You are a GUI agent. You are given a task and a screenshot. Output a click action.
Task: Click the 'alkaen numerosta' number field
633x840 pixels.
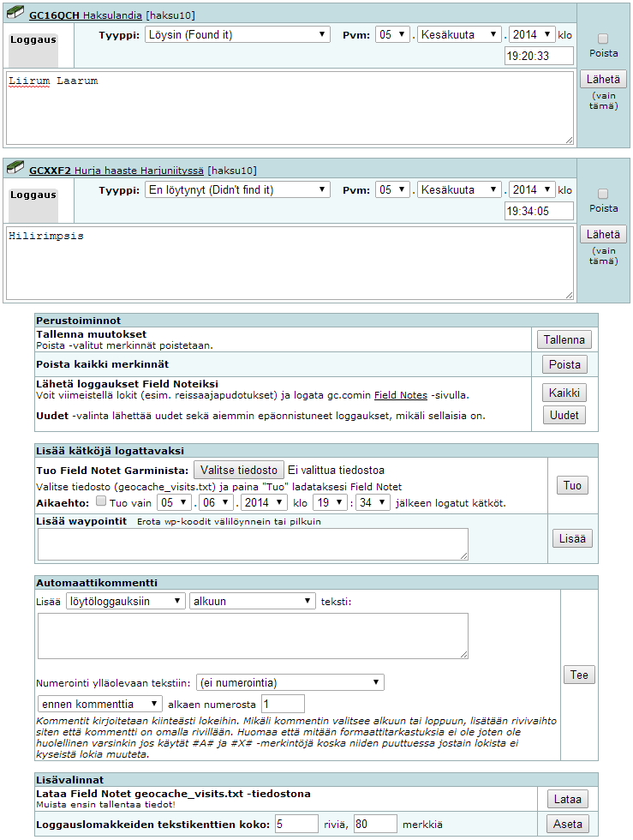coord(283,704)
